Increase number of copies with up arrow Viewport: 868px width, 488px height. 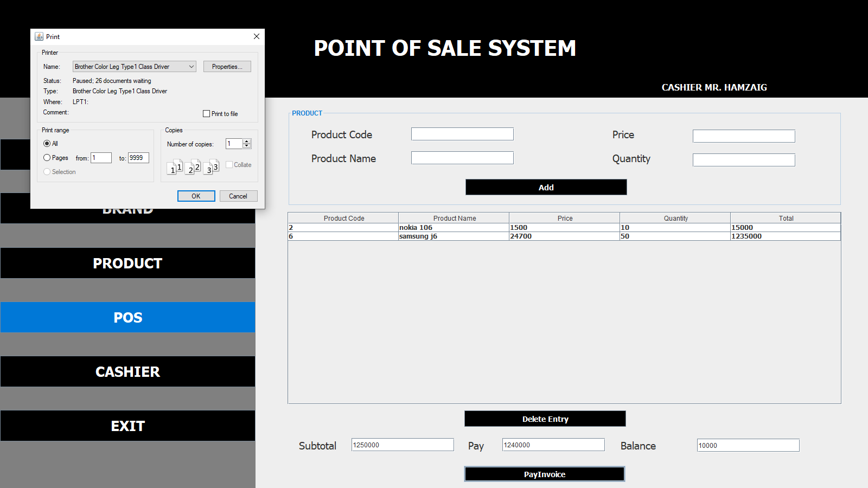tap(247, 142)
